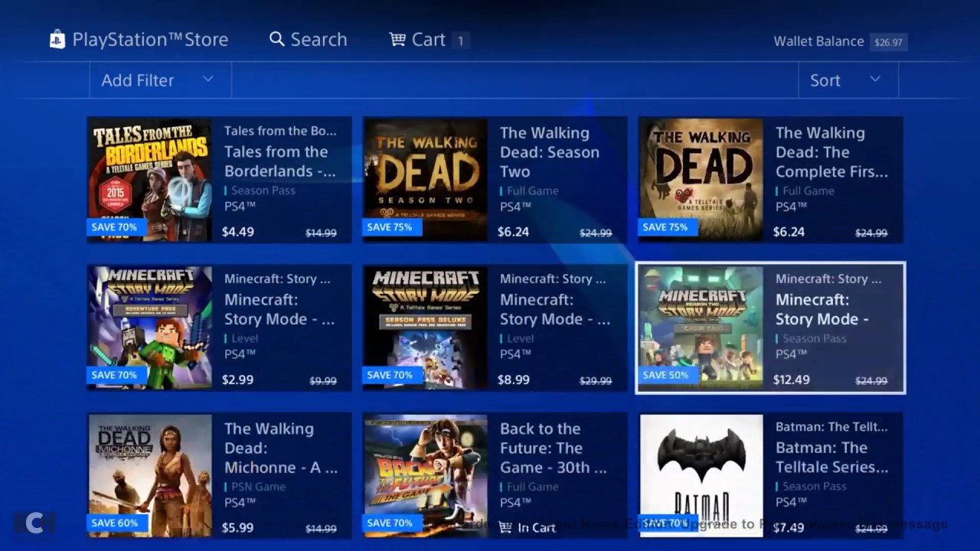This screenshot has height=551, width=980.
Task: Open Back to the Future: The Game title
Action: coord(553,448)
